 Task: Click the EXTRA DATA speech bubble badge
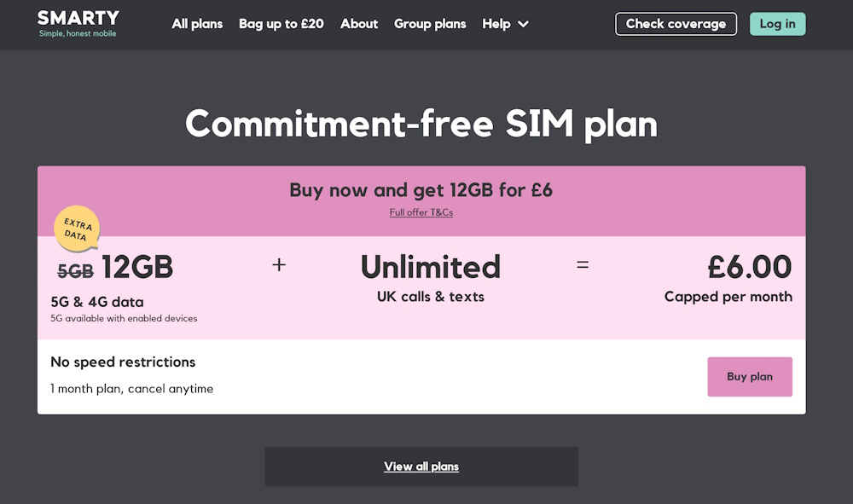pyautogui.click(x=77, y=229)
